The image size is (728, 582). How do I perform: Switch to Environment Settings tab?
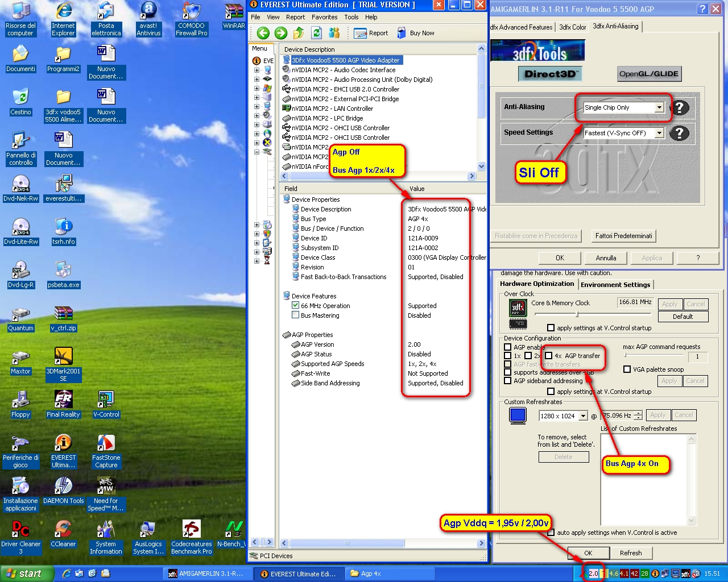[x=615, y=285]
